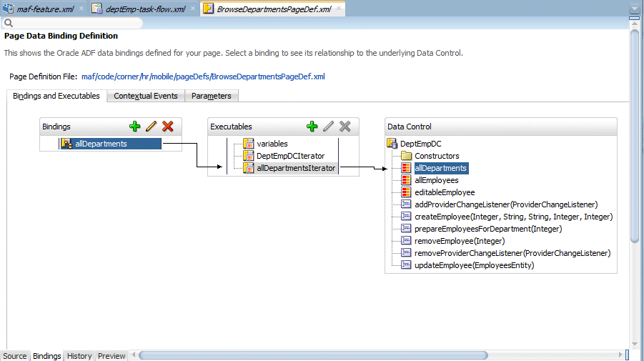The image size is (644, 361).
Task: Click the prepareEmployeesForDepartment method icon
Action: (x=406, y=228)
